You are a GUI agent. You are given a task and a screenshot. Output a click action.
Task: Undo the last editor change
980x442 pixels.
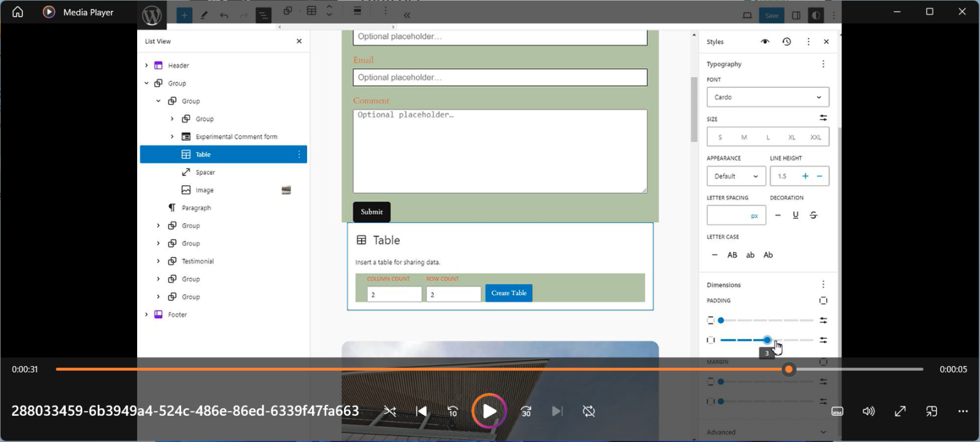tap(224, 15)
